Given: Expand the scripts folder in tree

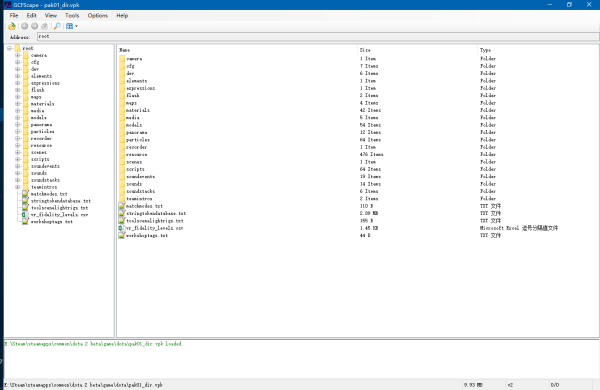Looking at the screenshot, I should (18, 159).
